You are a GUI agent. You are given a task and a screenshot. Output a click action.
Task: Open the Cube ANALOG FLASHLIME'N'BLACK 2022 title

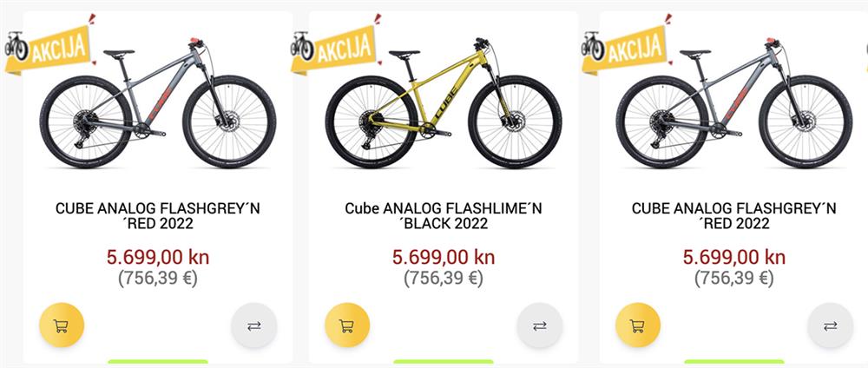tap(443, 215)
